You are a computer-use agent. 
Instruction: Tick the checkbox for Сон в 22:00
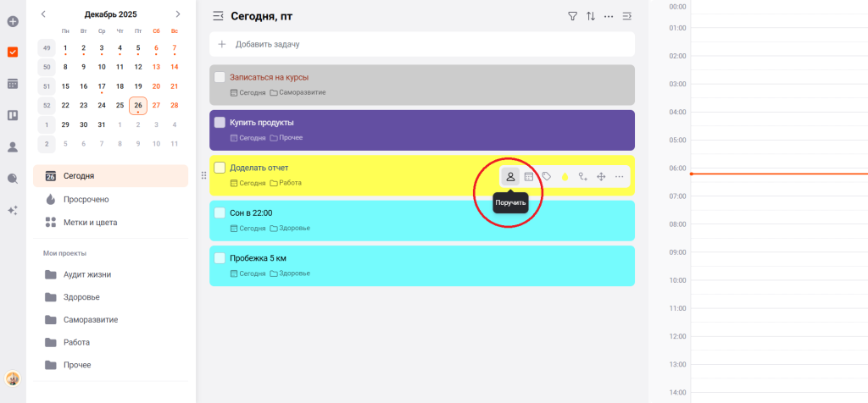220,213
